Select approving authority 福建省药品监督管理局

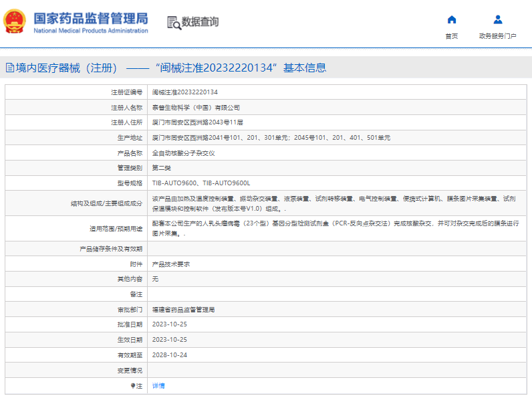(183, 310)
